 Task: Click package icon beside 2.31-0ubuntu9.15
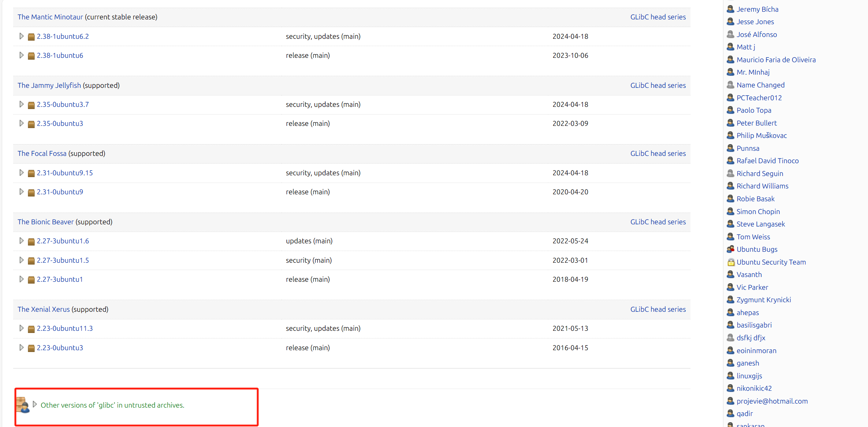tap(31, 173)
